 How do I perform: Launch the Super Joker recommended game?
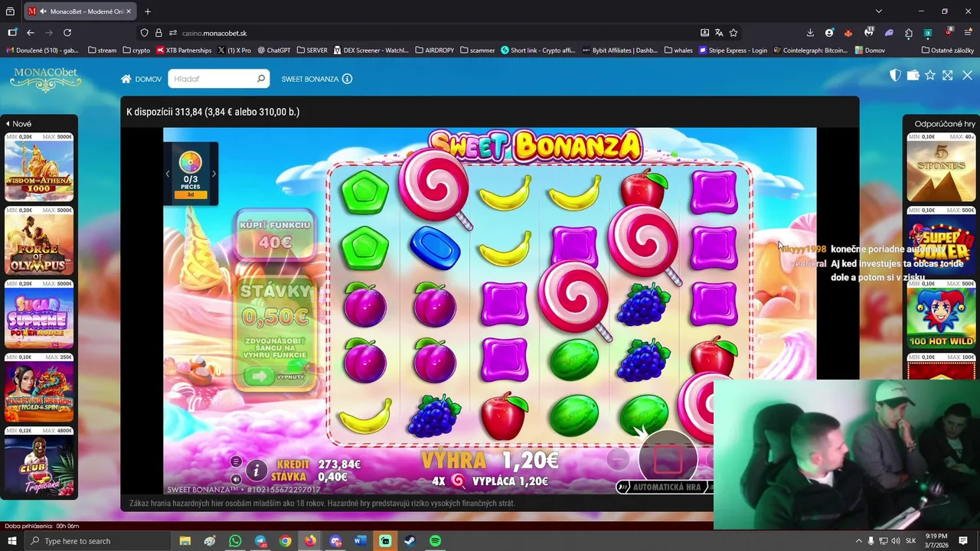point(941,240)
